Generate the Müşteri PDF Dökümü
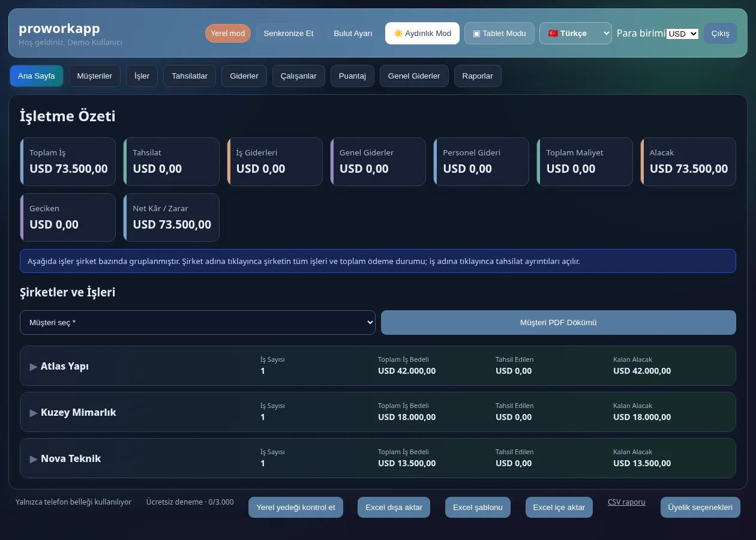 559,322
